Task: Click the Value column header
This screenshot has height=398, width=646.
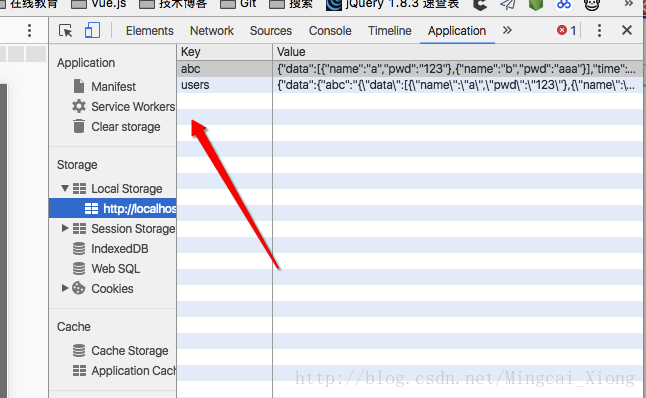Action: coord(459,52)
